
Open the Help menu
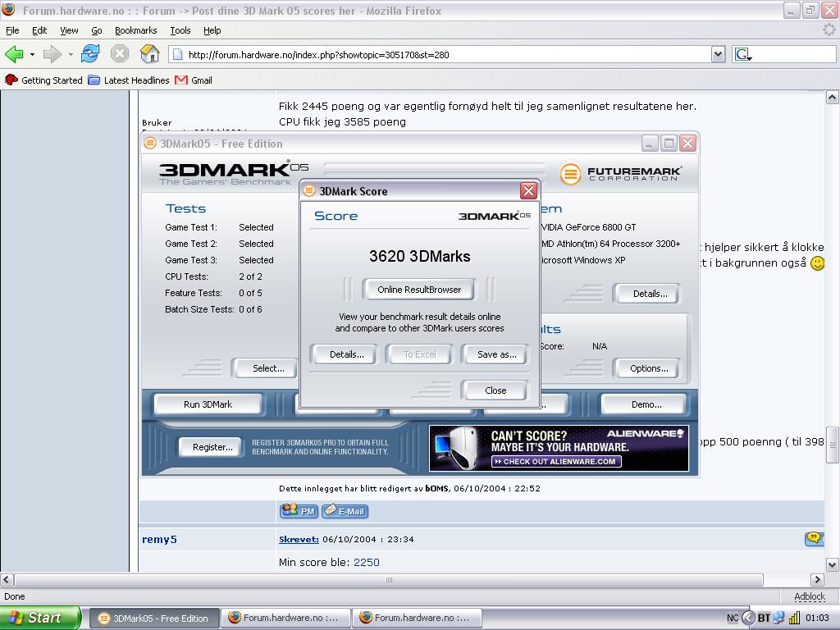212,30
